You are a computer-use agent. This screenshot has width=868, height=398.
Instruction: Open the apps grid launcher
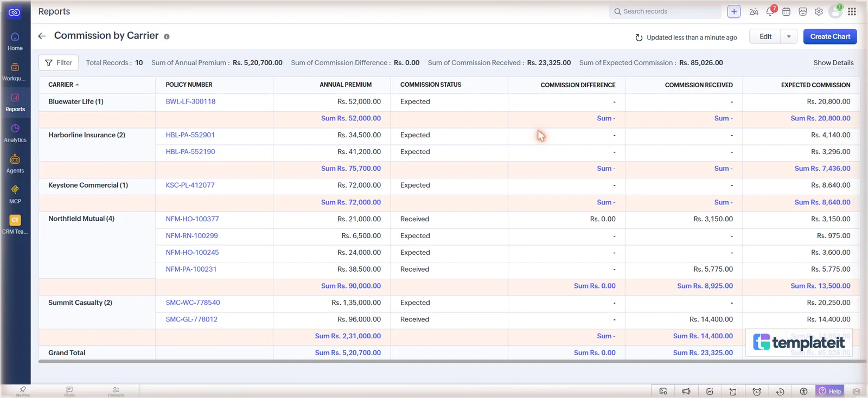tap(852, 11)
